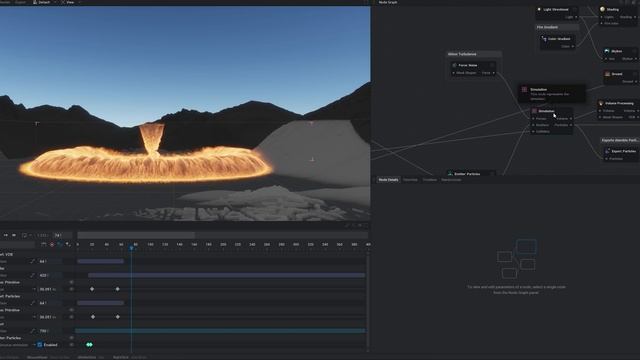Click the key icon on Enabled row
The width and height of the screenshot is (640, 360).
[x=71, y=345]
